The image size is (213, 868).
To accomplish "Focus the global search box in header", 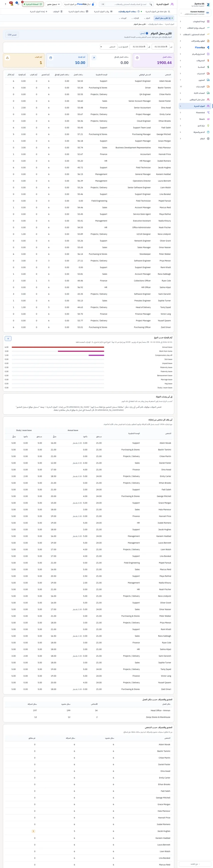I will [x=127, y=4].
